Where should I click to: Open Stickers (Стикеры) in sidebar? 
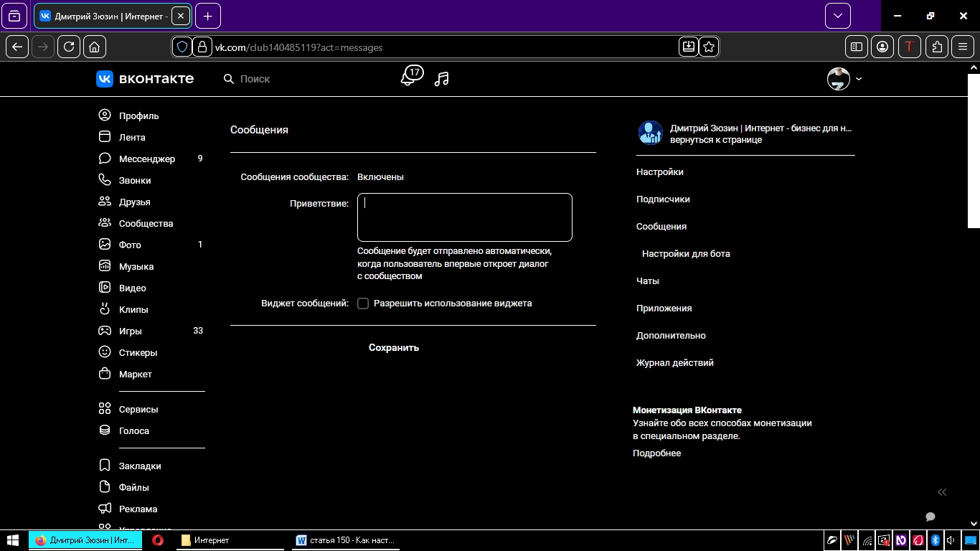click(138, 352)
